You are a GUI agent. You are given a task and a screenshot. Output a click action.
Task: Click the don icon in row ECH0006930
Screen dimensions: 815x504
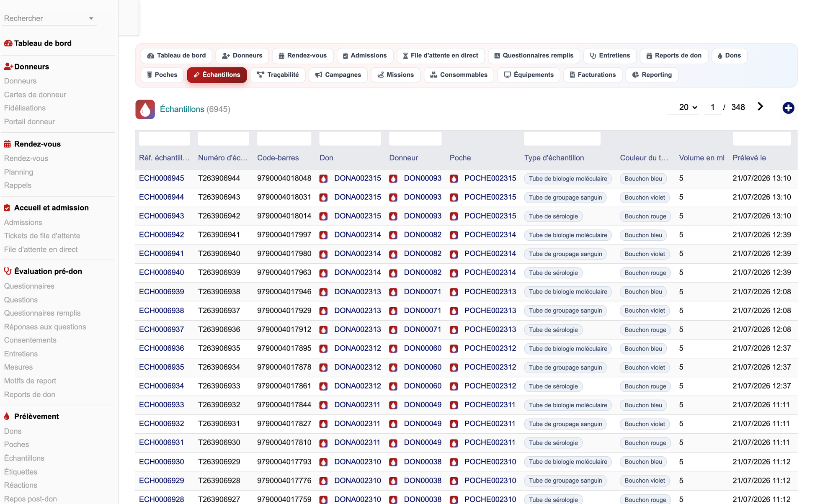[x=323, y=462]
